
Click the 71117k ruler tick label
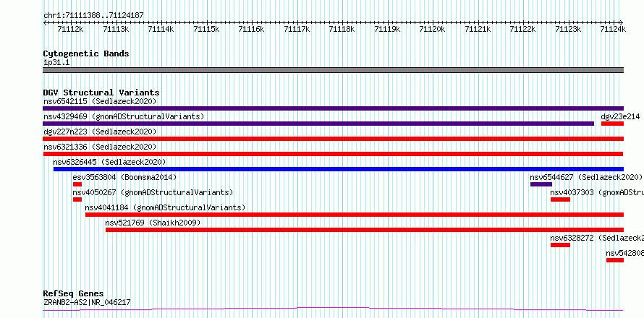[297, 29]
